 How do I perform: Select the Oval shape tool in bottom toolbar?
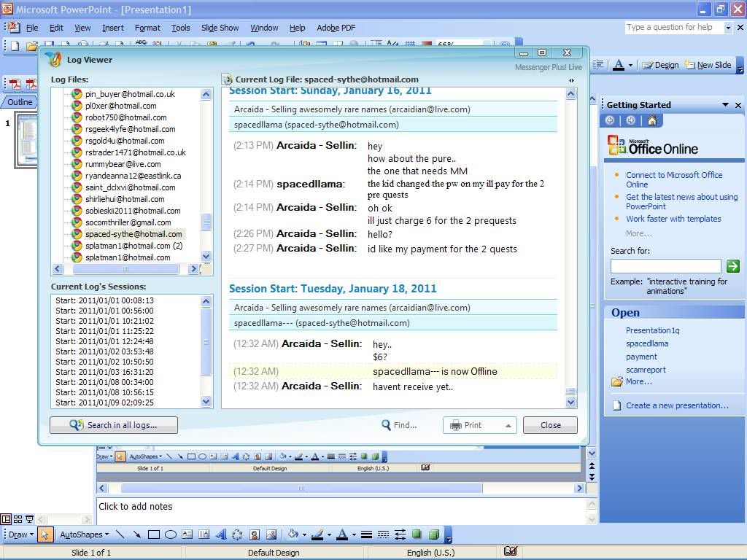(x=171, y=534)
